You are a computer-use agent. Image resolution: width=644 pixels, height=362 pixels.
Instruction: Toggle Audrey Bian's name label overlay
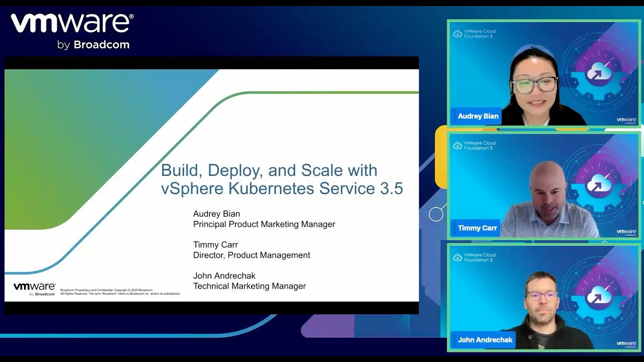coord(476,116)
